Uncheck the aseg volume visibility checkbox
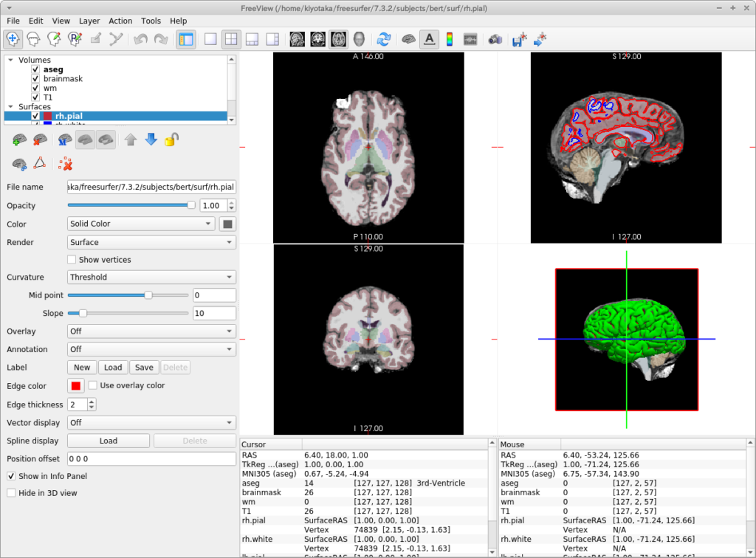This screenshot has height=558, width=756. tap(35, 69)
